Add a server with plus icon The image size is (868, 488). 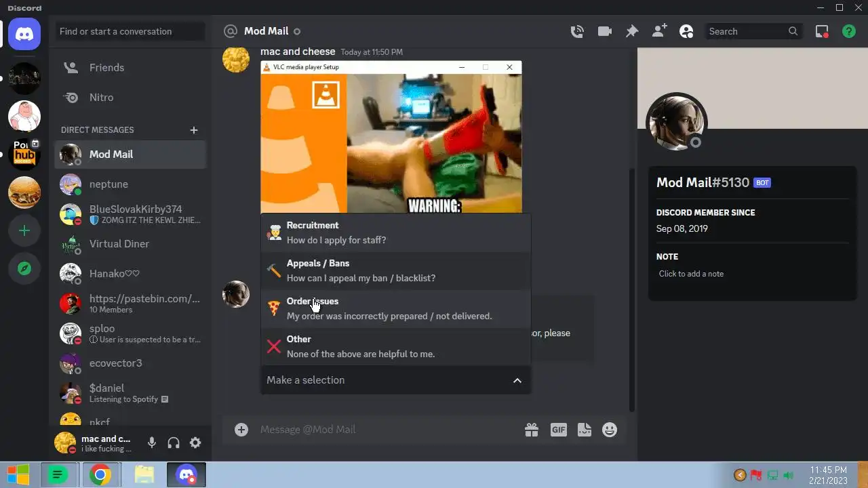click(24, 230)
